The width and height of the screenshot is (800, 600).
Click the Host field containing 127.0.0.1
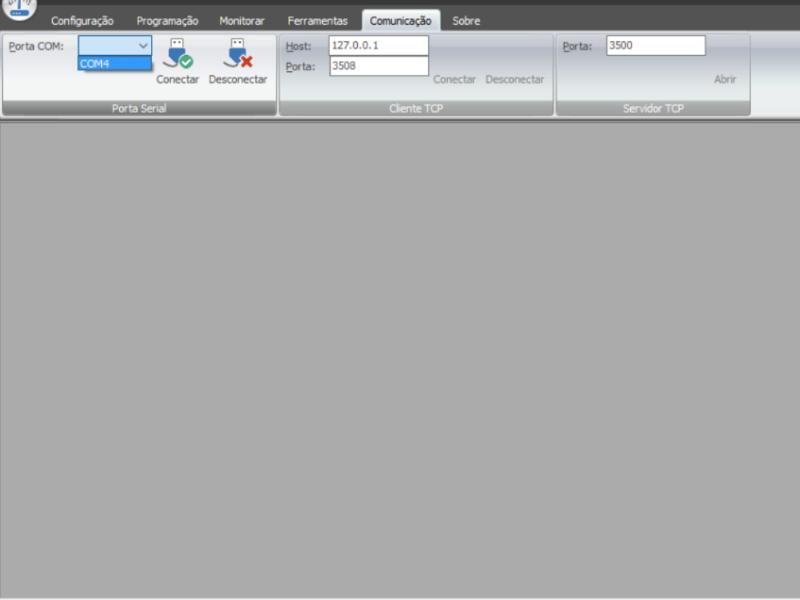[378, 46]
